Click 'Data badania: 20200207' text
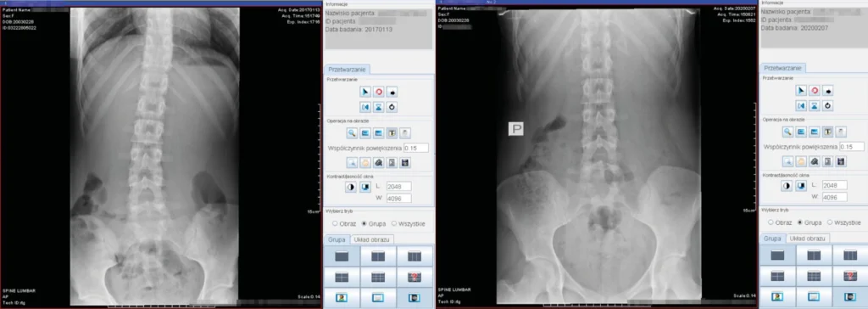This screenshot has height=309, width=868. (x=794, y=27)
